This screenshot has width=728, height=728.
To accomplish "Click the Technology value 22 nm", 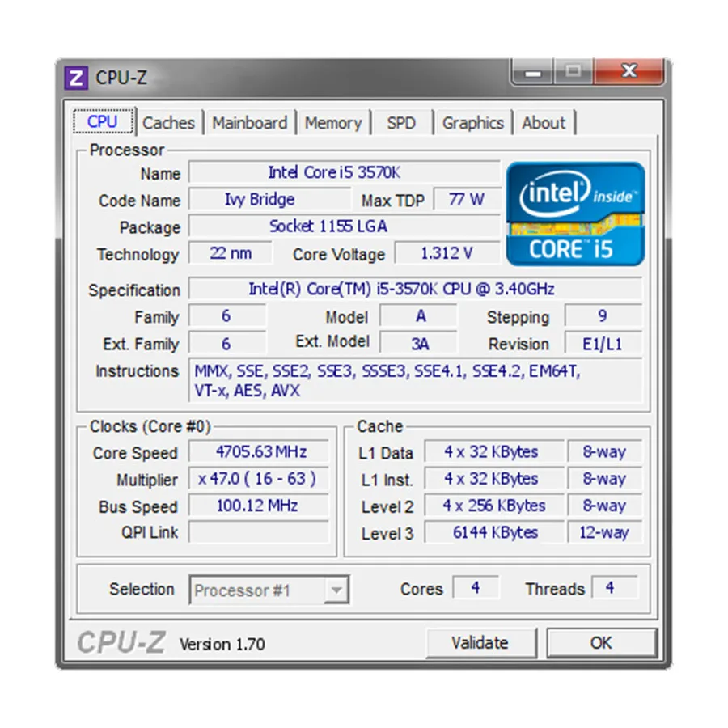I will tap(231, 253).
